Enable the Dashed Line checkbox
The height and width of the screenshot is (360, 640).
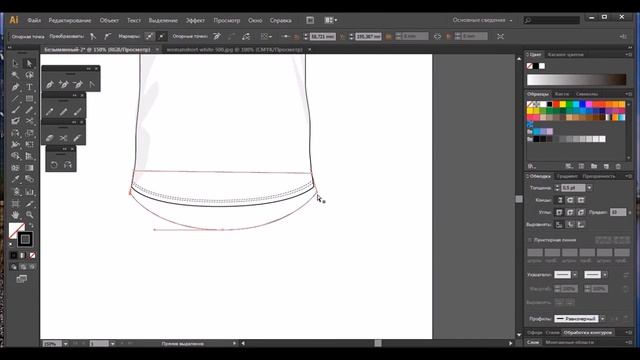click(x=530, y=240)
